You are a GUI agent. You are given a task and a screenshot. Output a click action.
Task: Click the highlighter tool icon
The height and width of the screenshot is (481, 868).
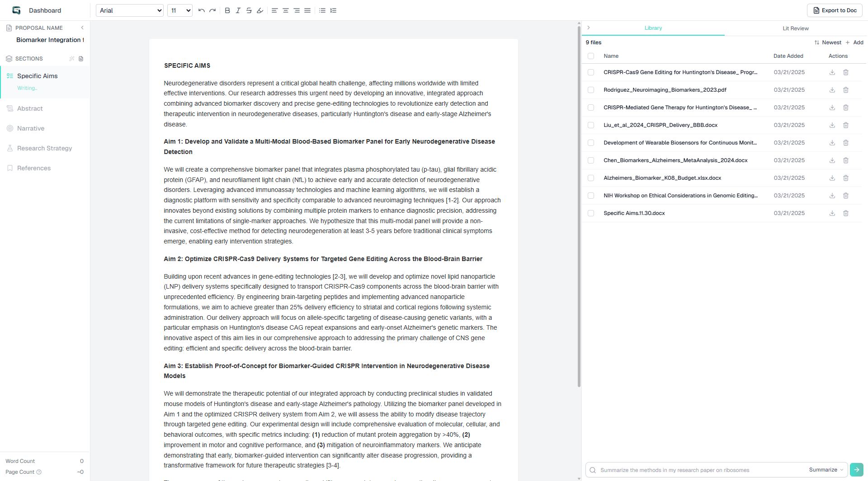point(260,10)
